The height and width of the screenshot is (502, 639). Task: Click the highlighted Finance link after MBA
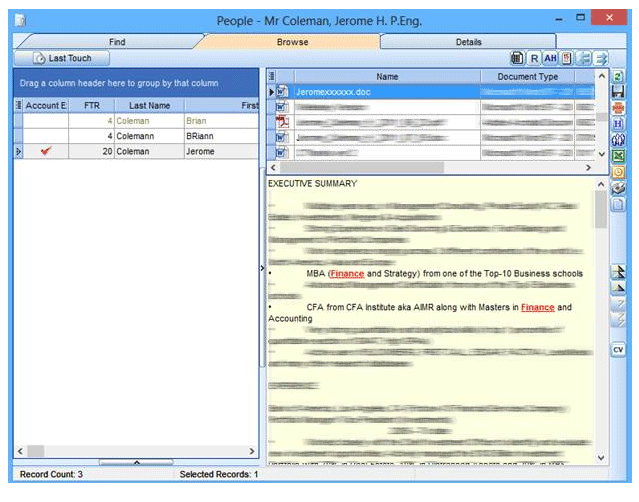pos(347,273)
